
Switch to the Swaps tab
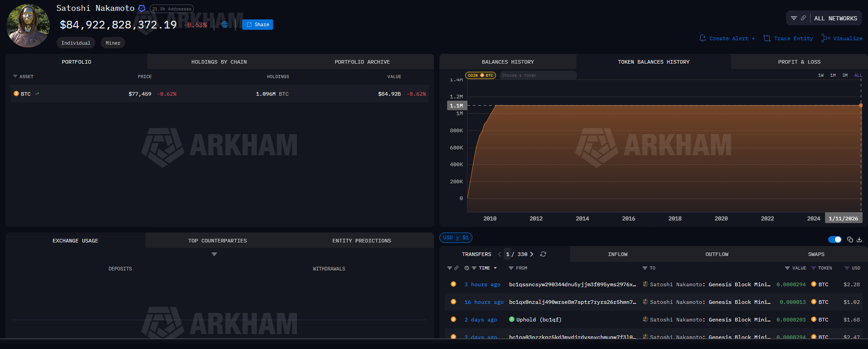[816, 254]
